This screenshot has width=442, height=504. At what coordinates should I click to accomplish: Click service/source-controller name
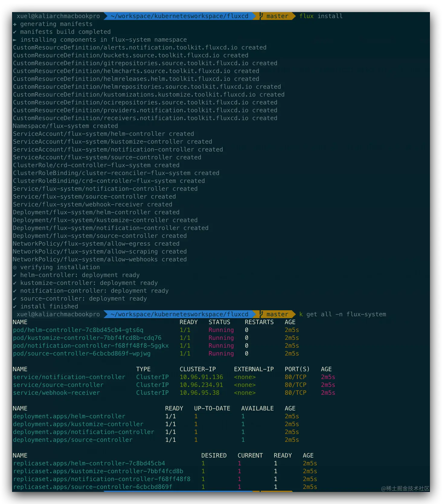click(x=58, y=385)
